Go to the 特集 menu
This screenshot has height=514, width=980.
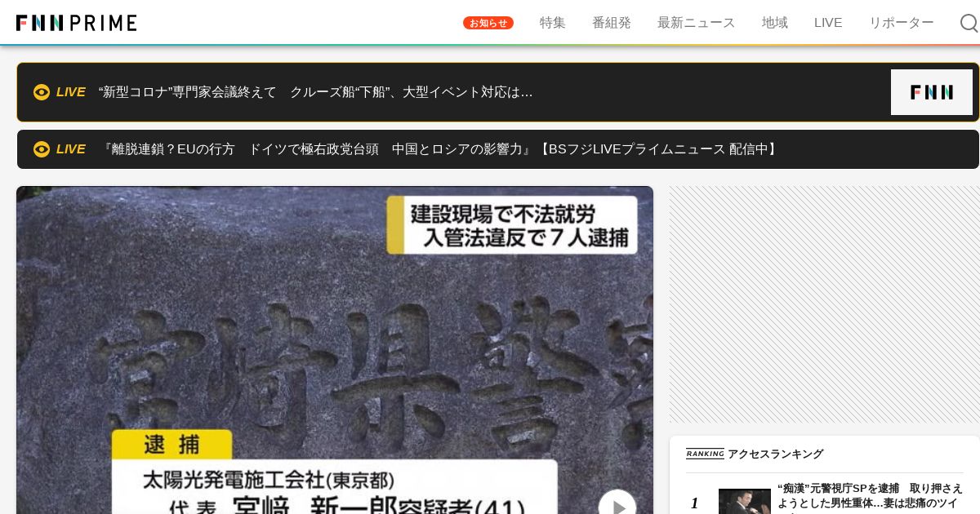point(553,23)
